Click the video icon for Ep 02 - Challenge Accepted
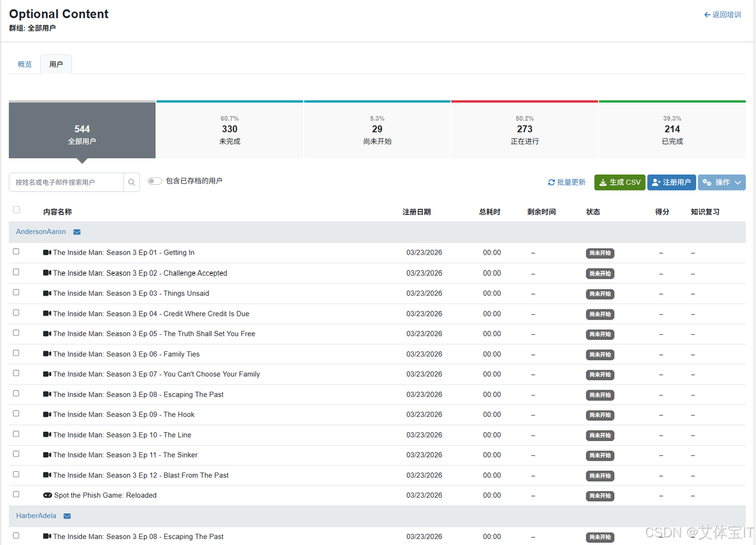 pos(47,273)
